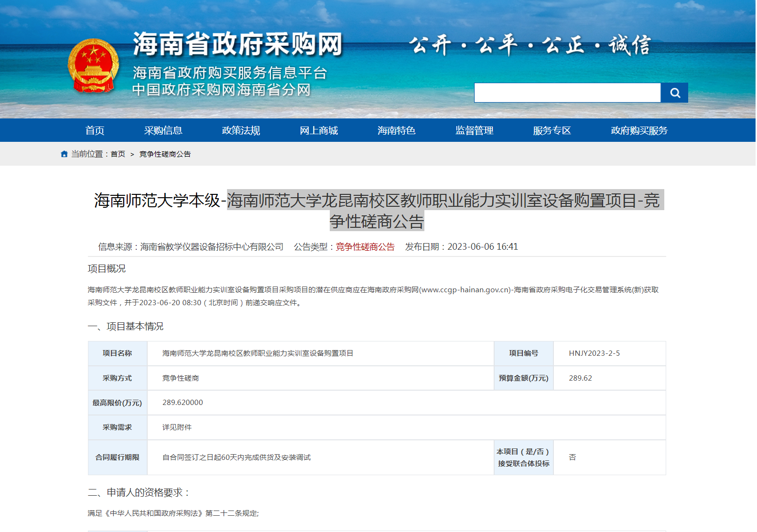Click the slogan 公开·公平·公正·诚信
757x532 pixels.
point(530,45)
